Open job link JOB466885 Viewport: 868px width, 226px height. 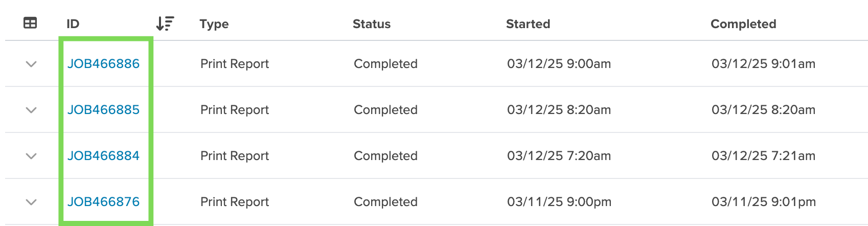pos(104,110)
